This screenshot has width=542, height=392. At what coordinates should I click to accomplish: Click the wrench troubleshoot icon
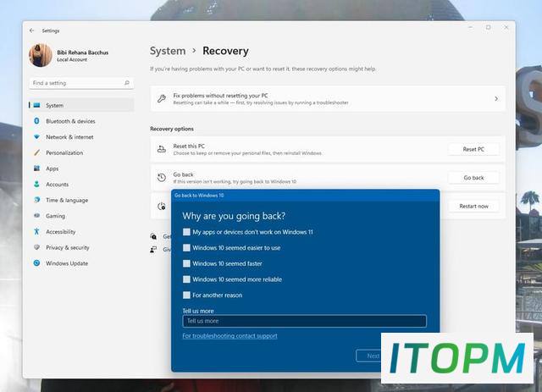[x=162, y=98]
